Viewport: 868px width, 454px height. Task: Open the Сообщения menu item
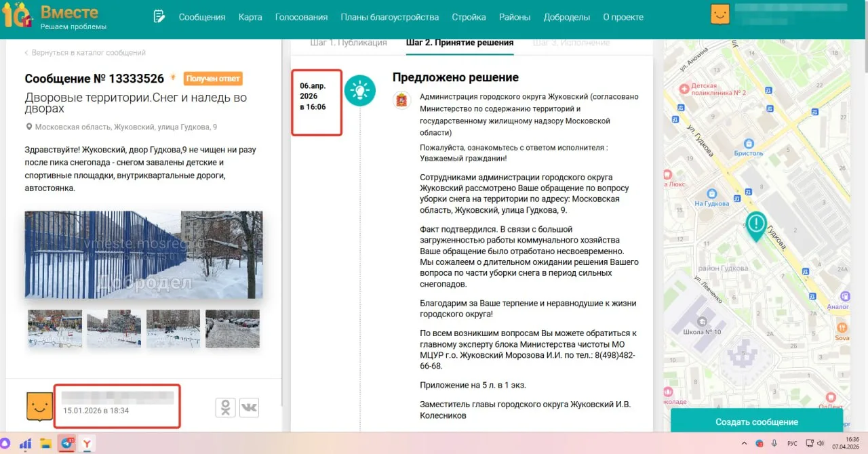pyautogui.click(x=202, y=17)
